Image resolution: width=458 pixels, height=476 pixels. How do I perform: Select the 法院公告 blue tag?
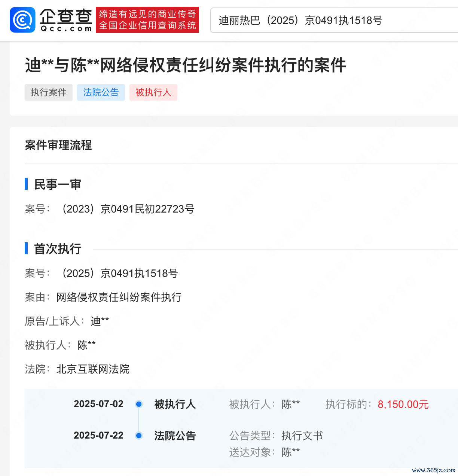(x=101, y=92)
